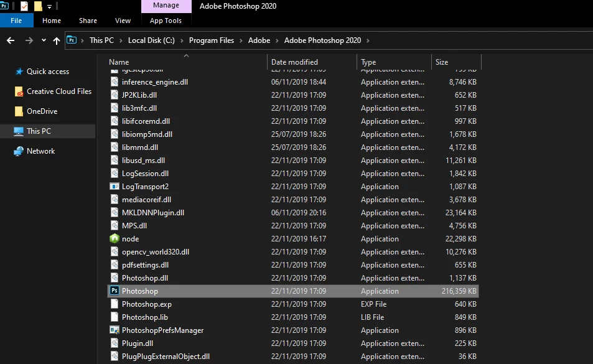Navigate to Adobe breadcrumb folder
The height and width of the screenshot is (364, 593).
pos(259,40)
